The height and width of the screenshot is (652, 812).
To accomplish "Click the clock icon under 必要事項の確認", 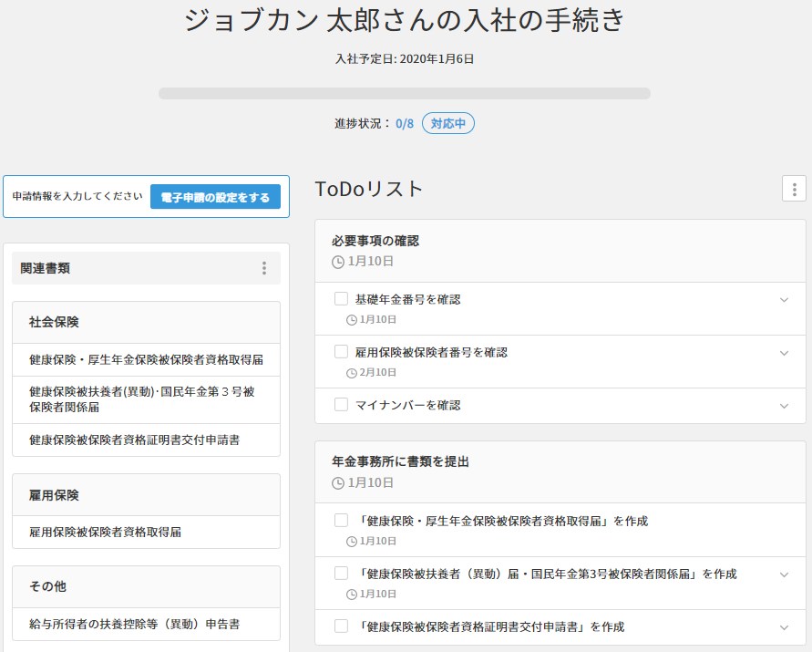I will point(338,262).
